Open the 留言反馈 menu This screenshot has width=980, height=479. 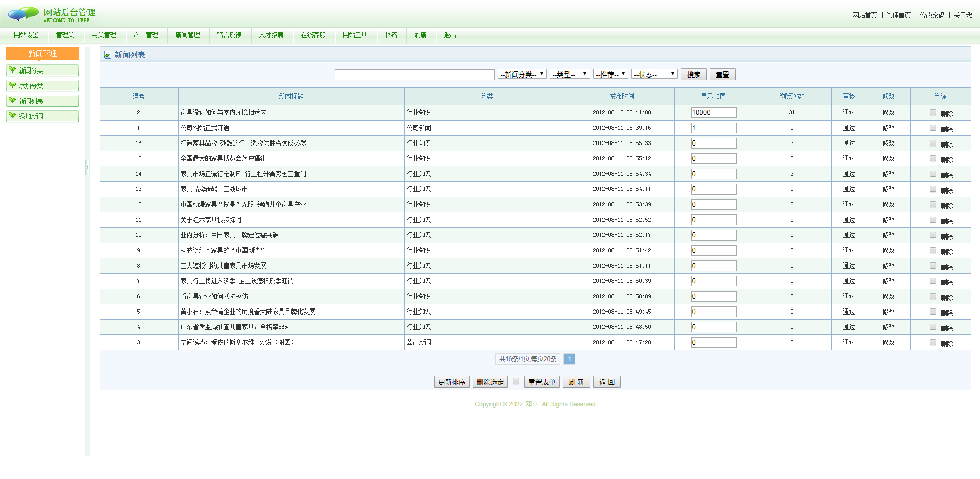click(230, 35)
